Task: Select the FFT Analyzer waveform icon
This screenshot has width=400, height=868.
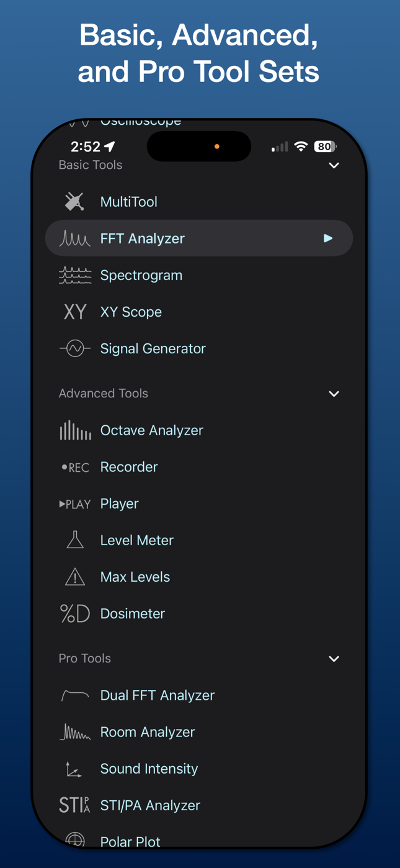Action: tap(74, 238)
